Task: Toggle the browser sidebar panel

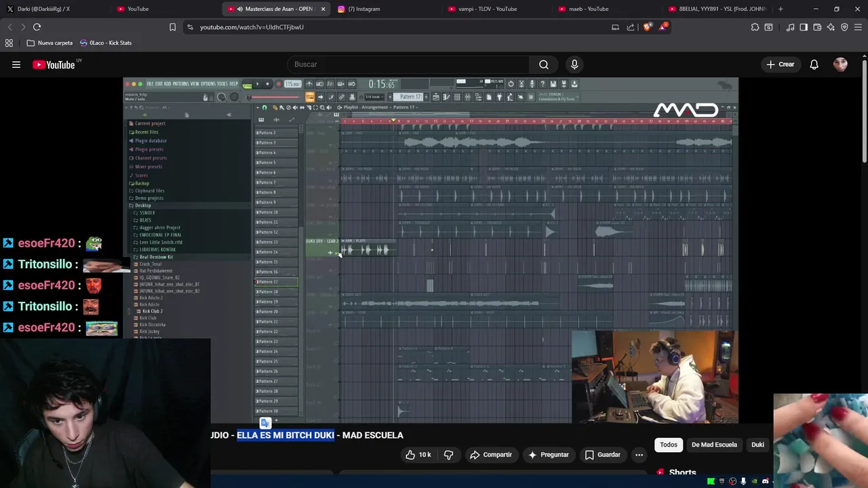Action: pyautogui.click(x=804, y=27)
